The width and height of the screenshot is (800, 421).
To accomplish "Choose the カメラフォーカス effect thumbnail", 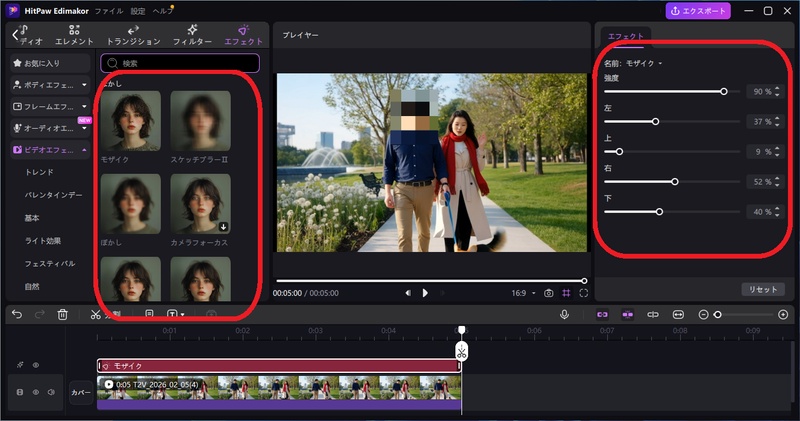I will point(201,204).
